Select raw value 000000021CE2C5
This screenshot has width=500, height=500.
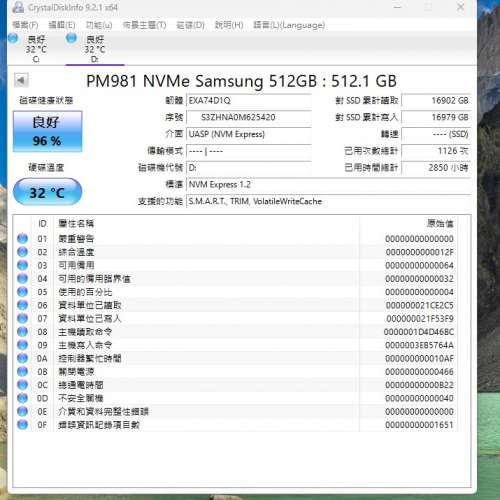click(419, 306)
